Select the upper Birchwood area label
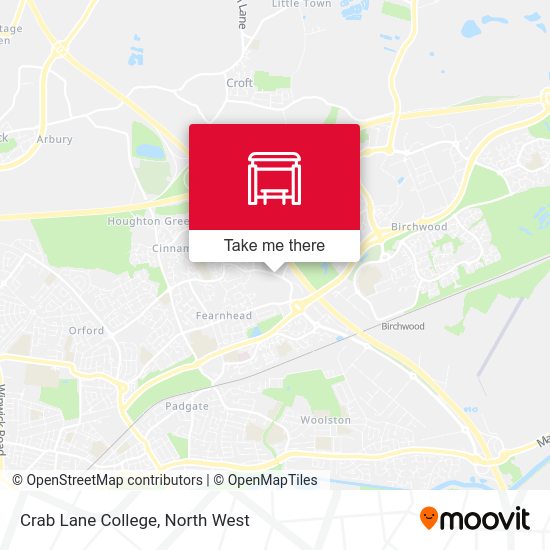 [419, 227]
